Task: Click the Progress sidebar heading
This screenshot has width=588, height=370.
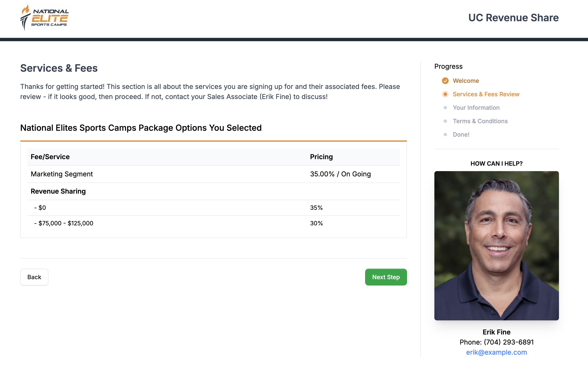Action: click(448, 66)
